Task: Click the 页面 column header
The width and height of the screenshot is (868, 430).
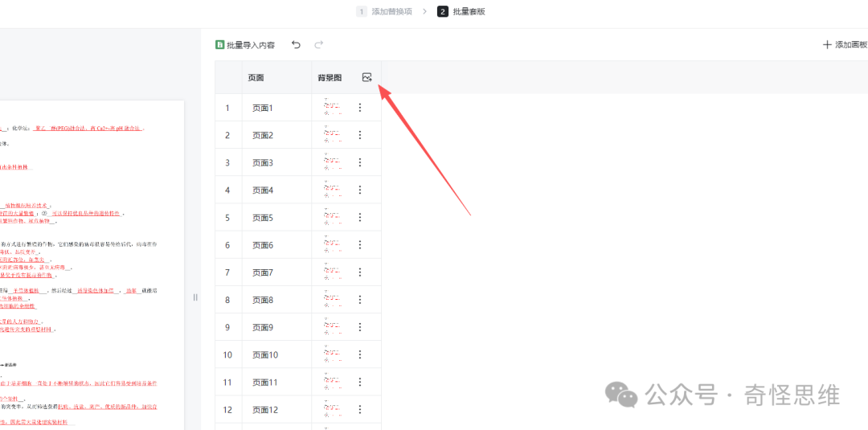Action: click(276, 77)
